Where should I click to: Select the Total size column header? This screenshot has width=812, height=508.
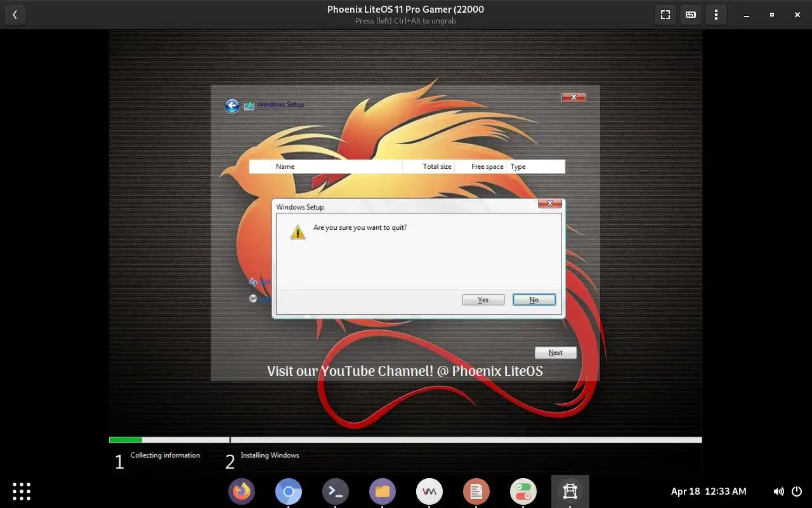(x=429, y=166)
